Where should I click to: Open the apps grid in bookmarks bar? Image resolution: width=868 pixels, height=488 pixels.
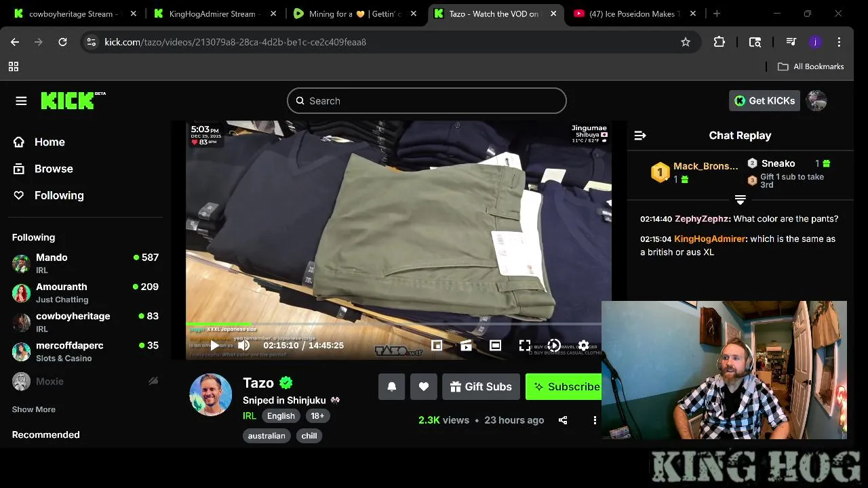[x=14, y=66]
